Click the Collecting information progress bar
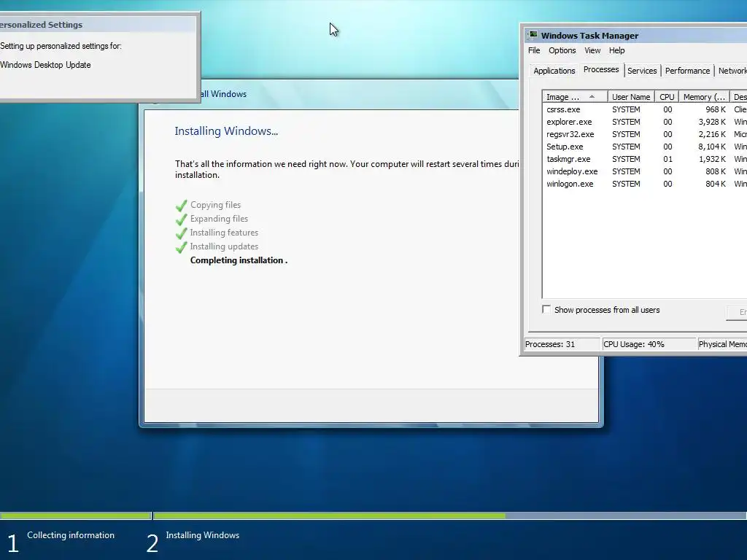 tap(75, 516)
